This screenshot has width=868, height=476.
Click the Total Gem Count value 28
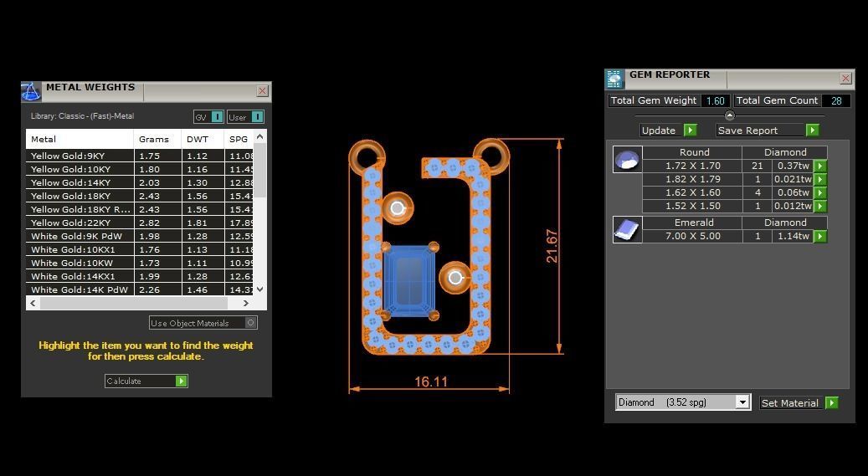[836, 100]
